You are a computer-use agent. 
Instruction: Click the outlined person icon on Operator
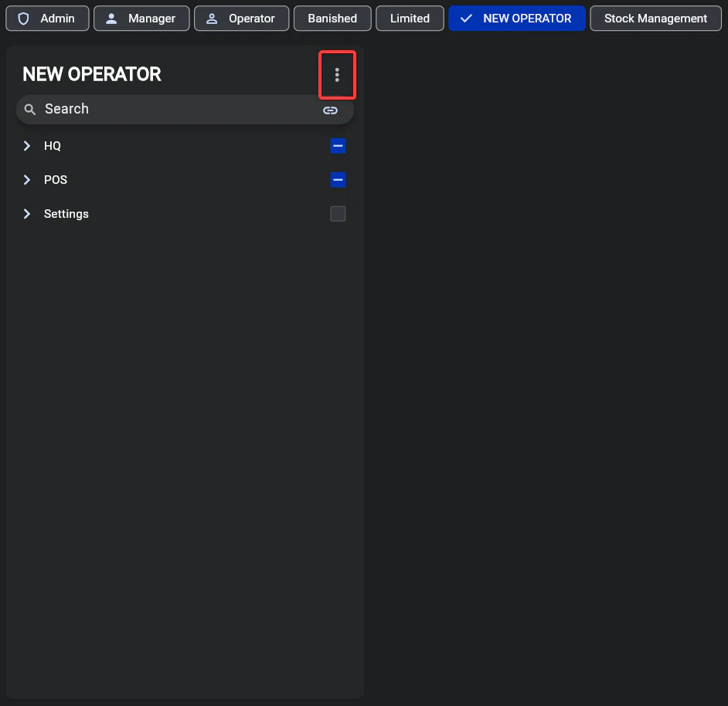(212, 19)
